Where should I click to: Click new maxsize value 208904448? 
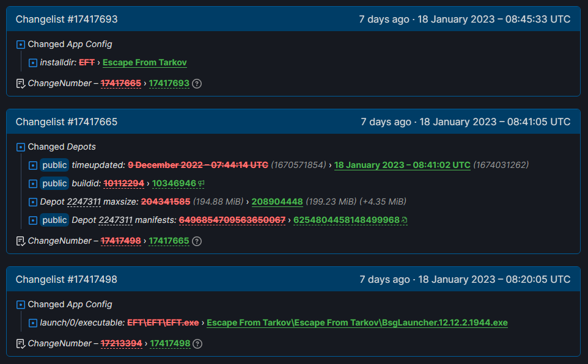277,202
